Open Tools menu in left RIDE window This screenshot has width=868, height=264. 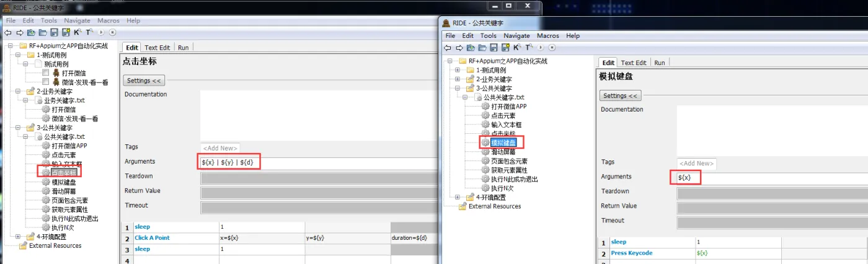(49, 20)
